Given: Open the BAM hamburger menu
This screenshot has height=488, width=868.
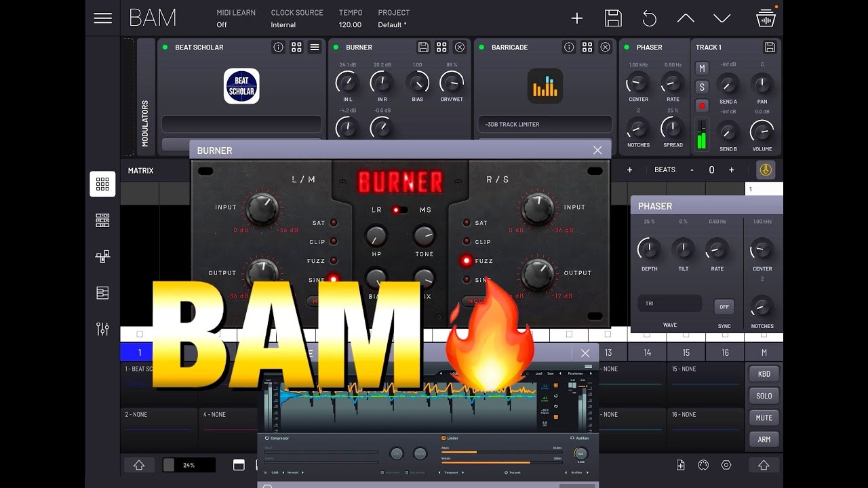Looking at the screenshot, I should (x=103, y=18).
